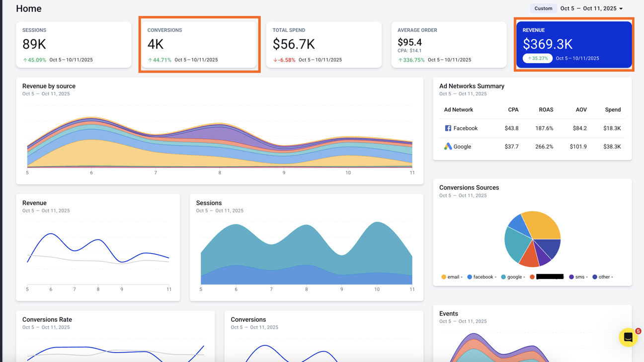Screen dimensions: 644x362
Task: Open the chat support widget icon
Action: (x=628, y=337)
